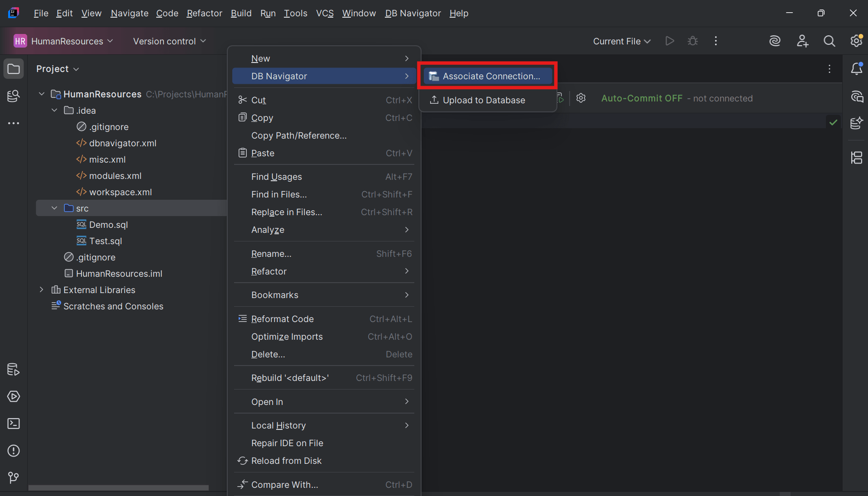Open the Services tool window
The image size is (868, 496).
click(14, 396)
